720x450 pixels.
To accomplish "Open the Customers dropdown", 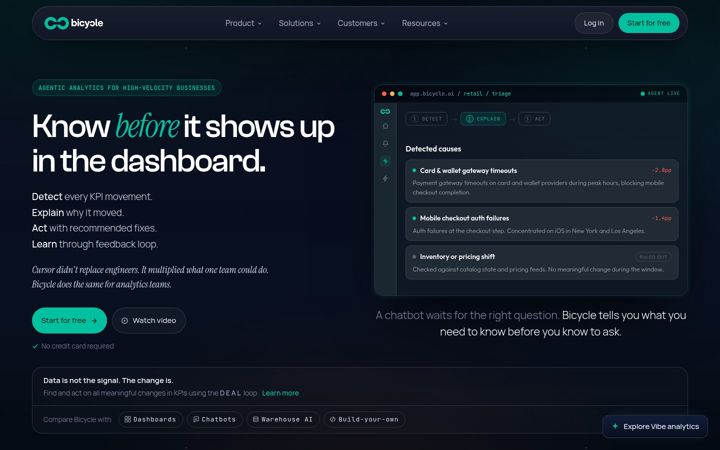I will tap(361, 23).
